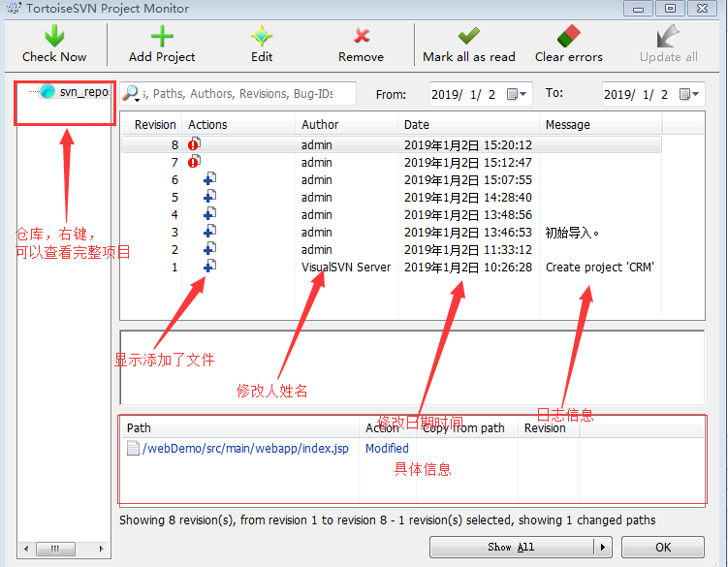
Task: Click the Check Now green arrow icon
Action: tap(54, 36)
